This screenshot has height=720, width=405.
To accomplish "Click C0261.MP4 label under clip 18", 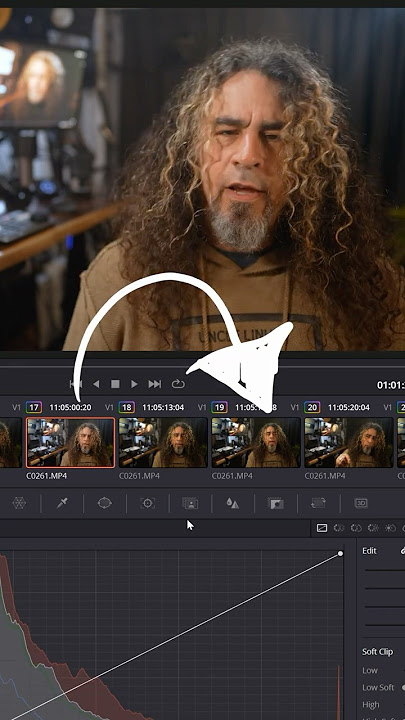I will [139, 476].
